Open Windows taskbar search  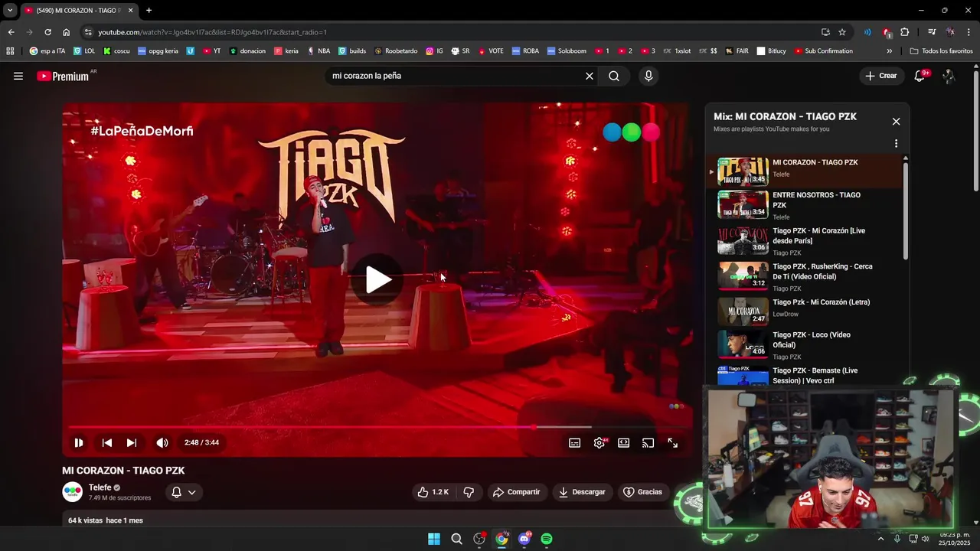click(x=456, y=539)
